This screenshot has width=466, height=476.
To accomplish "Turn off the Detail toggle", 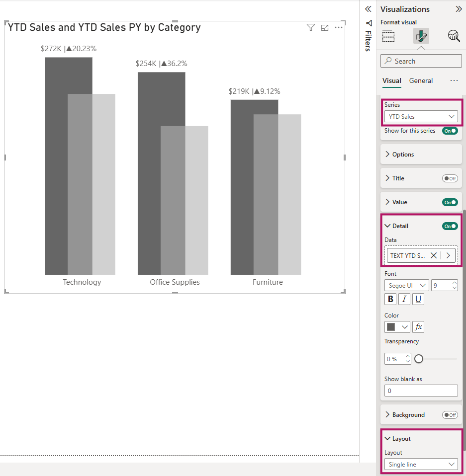I will pyautogui.click(x=450, y=226).
